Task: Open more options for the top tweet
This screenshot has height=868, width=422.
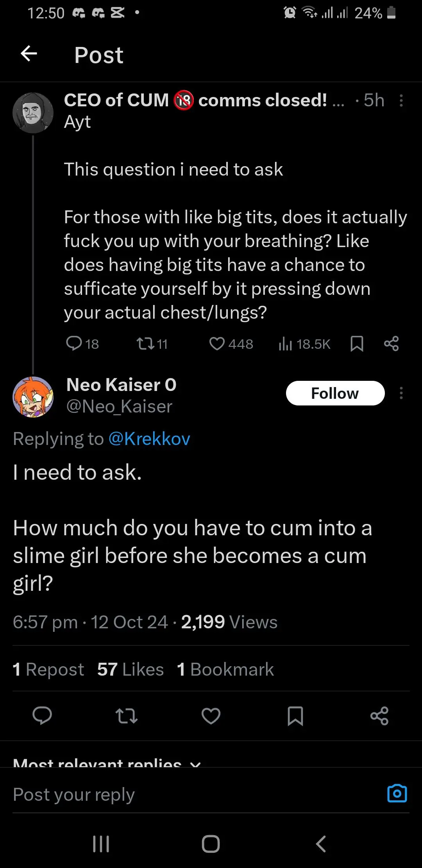Action: point(402,101)
